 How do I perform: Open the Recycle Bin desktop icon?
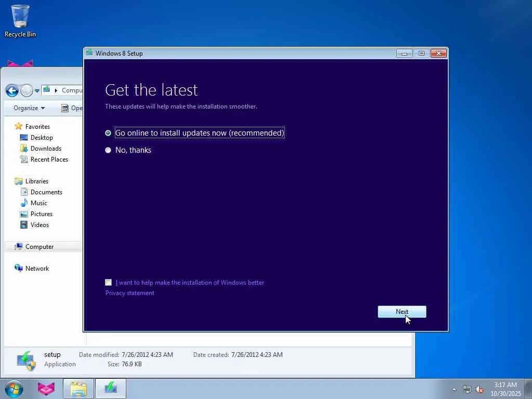(20, 20)
